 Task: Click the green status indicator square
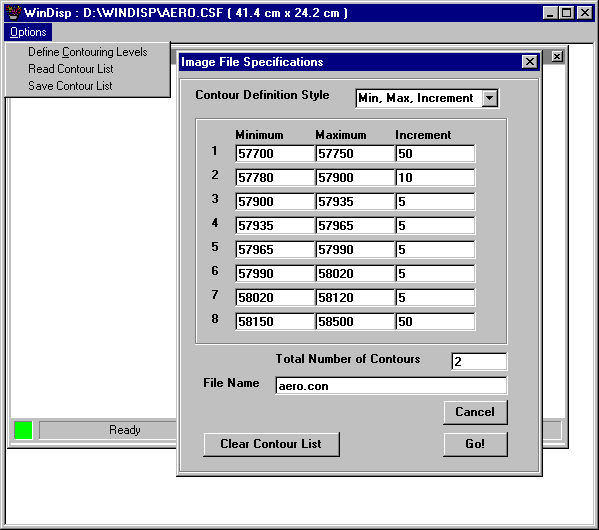tap(23, 430)
